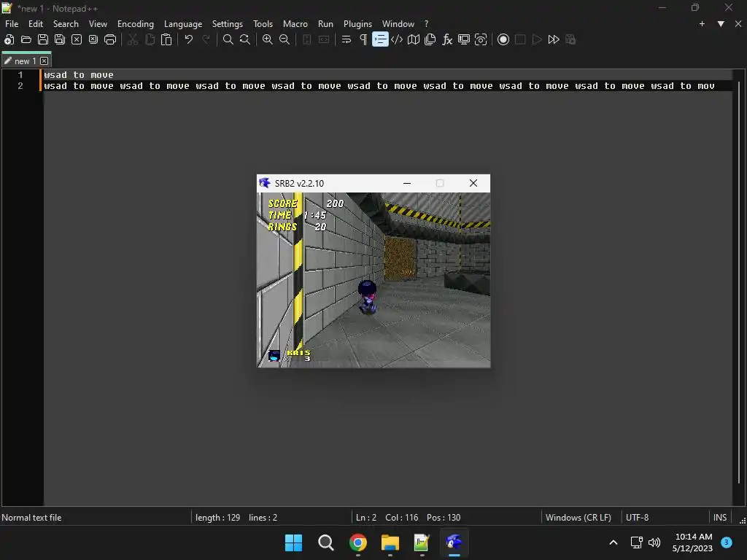The image size is (747, 560).
Task: Open taskbar Search
Action: coord(326,542)
